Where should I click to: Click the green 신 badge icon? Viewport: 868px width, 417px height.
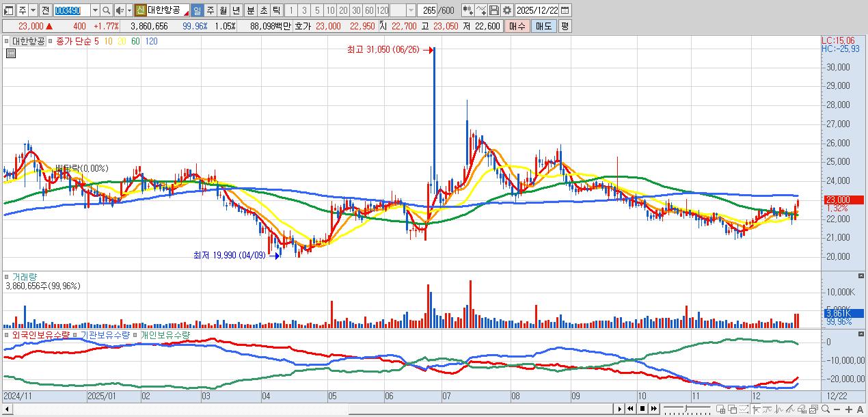pos(140,10)
